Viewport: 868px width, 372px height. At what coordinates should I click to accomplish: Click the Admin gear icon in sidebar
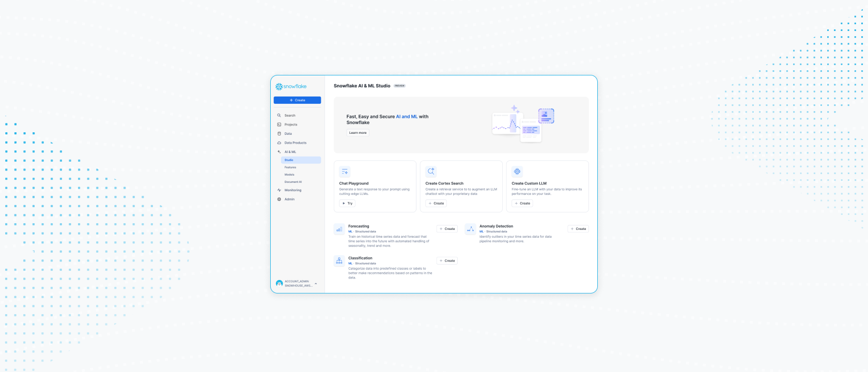click(280, 199)
